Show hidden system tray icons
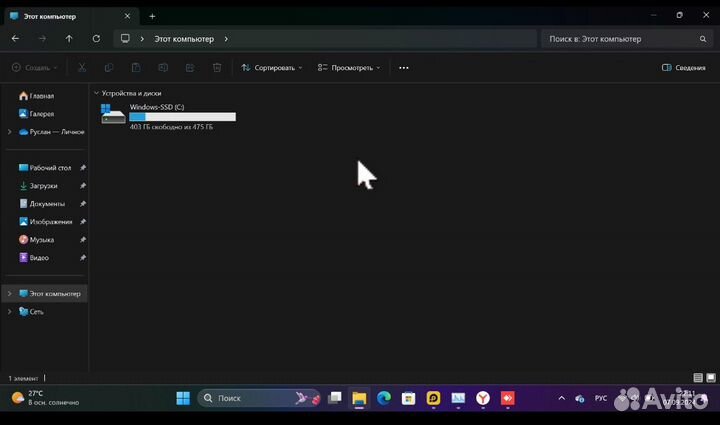The height and width of the screenshot is (425, 720). [x=561, y=398]
